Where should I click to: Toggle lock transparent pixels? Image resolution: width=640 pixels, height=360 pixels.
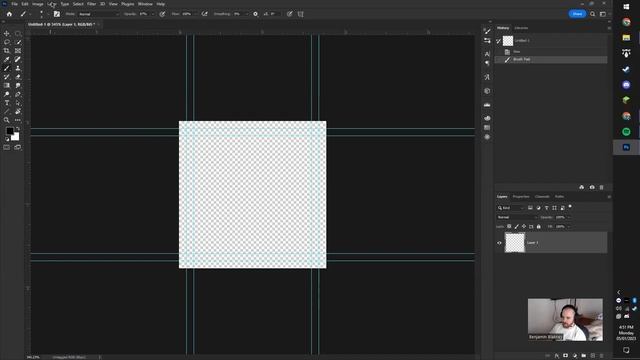click(x=509, y=226)
